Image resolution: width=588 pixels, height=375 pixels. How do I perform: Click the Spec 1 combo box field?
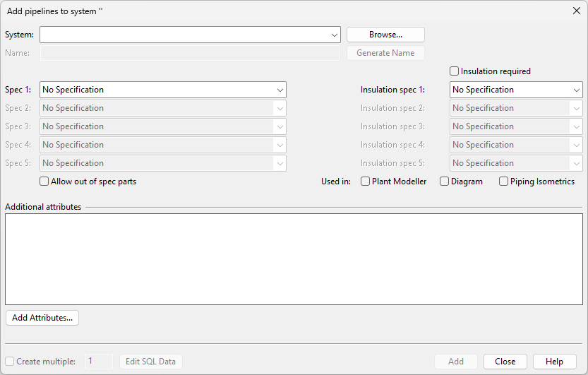[x=155, y=90]
